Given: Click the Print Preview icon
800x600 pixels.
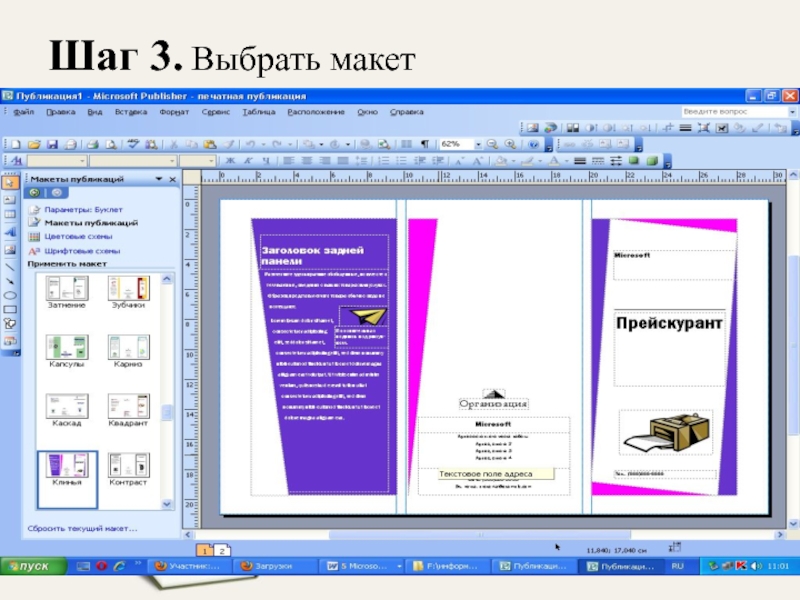Looking at the screenshot, I should (x=111, y=144).
